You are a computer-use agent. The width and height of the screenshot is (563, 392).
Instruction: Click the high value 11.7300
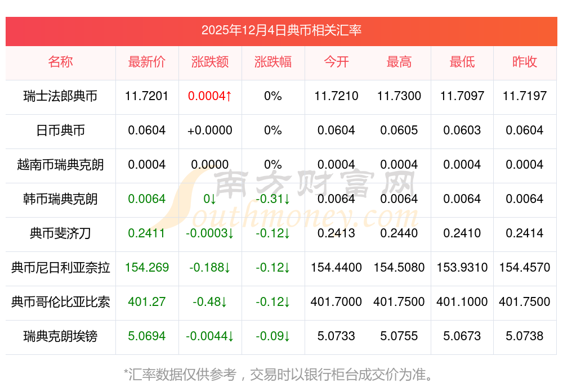pyautogui.click(x=399, y=96)
